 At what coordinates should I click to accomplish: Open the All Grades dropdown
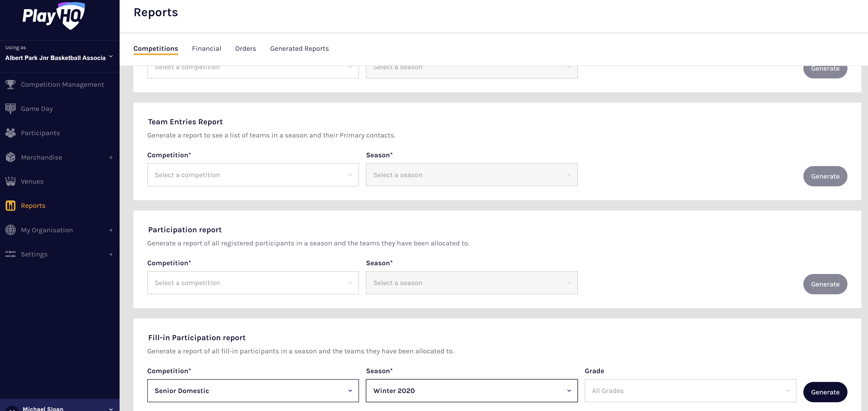coord(690,391)
